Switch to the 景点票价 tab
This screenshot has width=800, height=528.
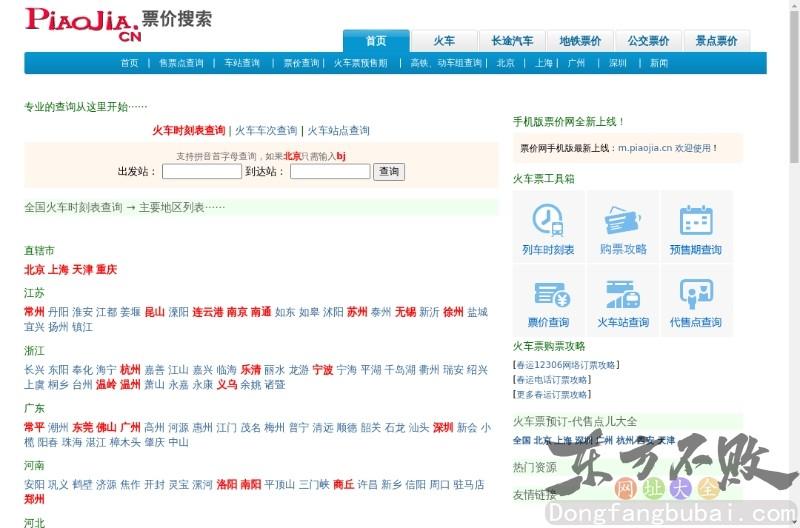coord(716,41)
